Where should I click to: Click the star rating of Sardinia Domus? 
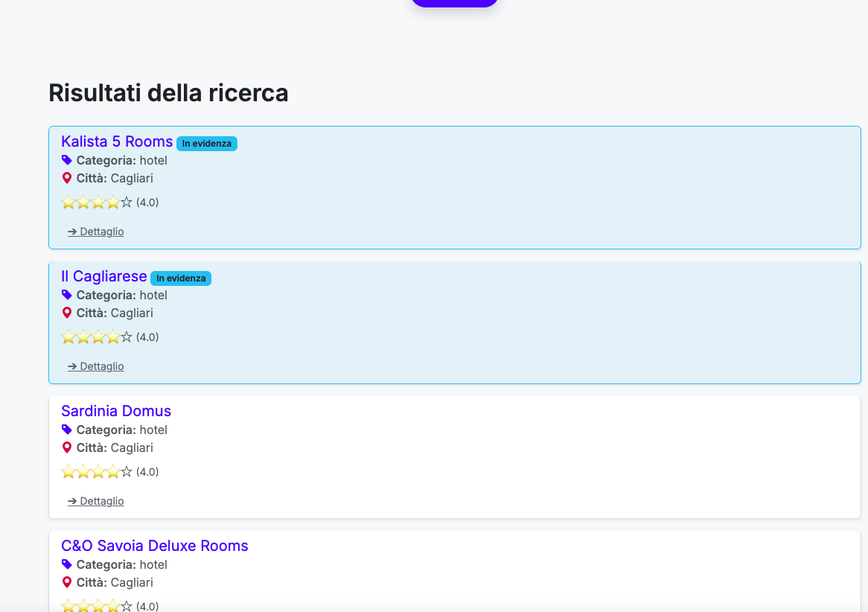coord(97,472)
